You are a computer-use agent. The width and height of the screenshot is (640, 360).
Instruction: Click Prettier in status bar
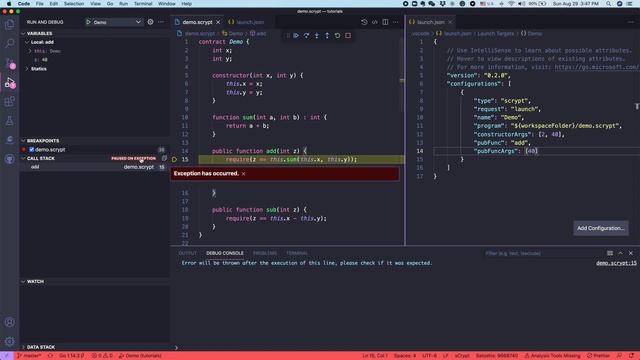coord(598,356)
